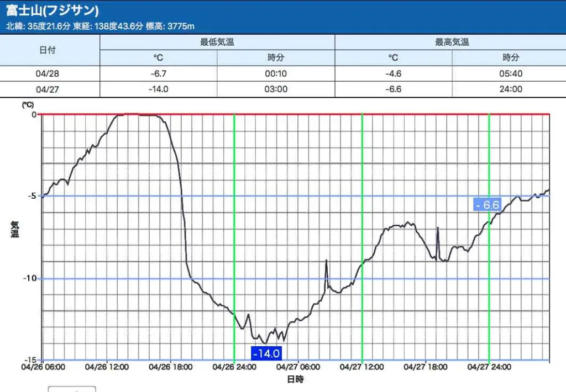Select the 東経: 138度43.6分 longitude text
This screenshot has width=566, height=392.
pyautogui.click(x=108, y=26)
